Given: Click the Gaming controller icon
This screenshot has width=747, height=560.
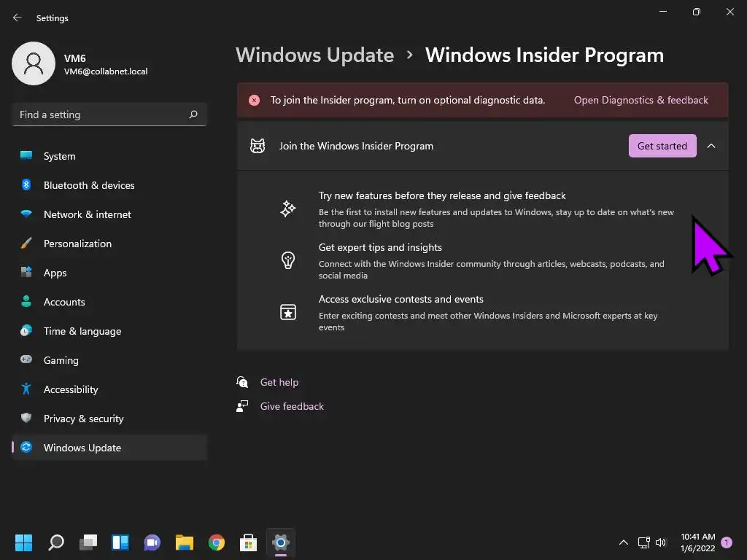Looking at the screenshot, I should click(26, 359).
